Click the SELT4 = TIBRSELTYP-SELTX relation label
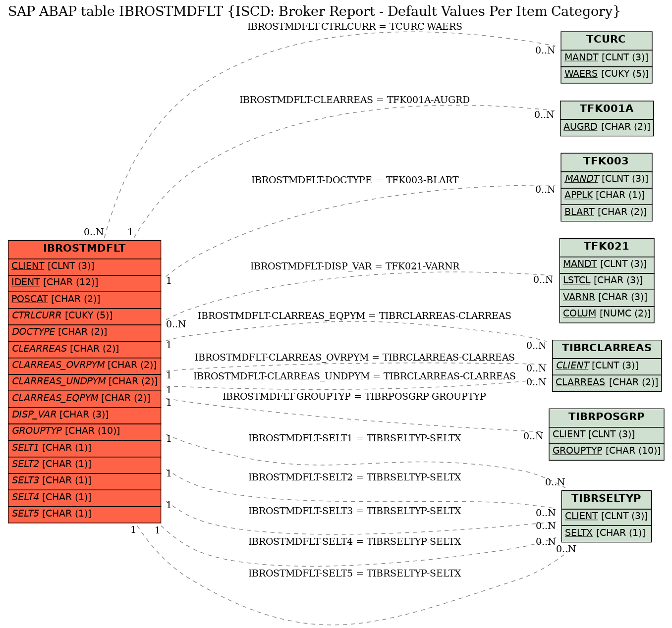 354,542
